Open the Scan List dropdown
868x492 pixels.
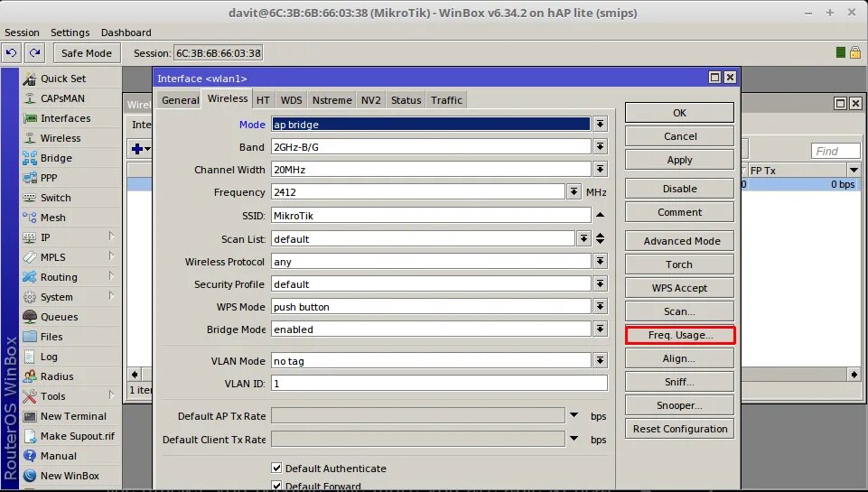583,238
